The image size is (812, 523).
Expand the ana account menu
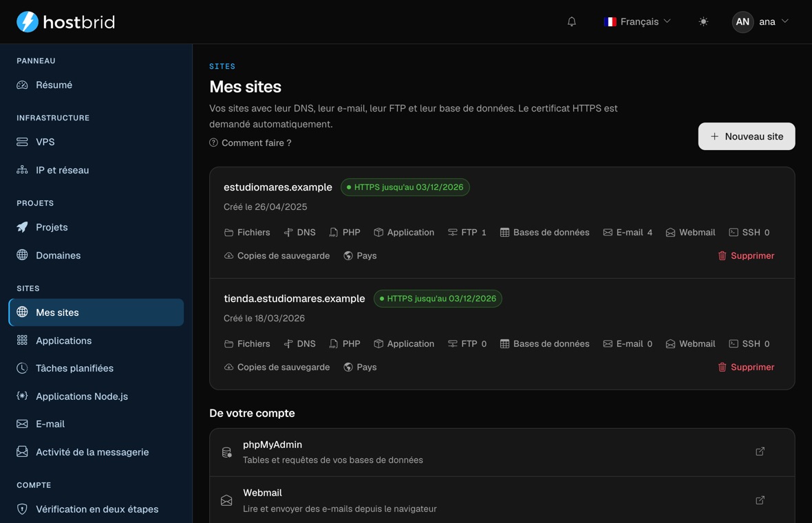click(760, 22)
